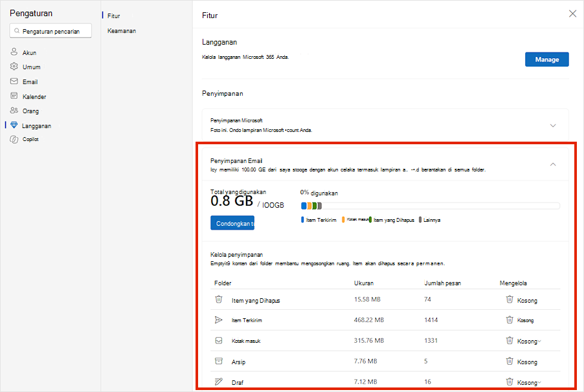Viewport: 584px width, 392px height.
Task: Empty Kotak masuk via Kosong text
Action: (x=526, y=342)
